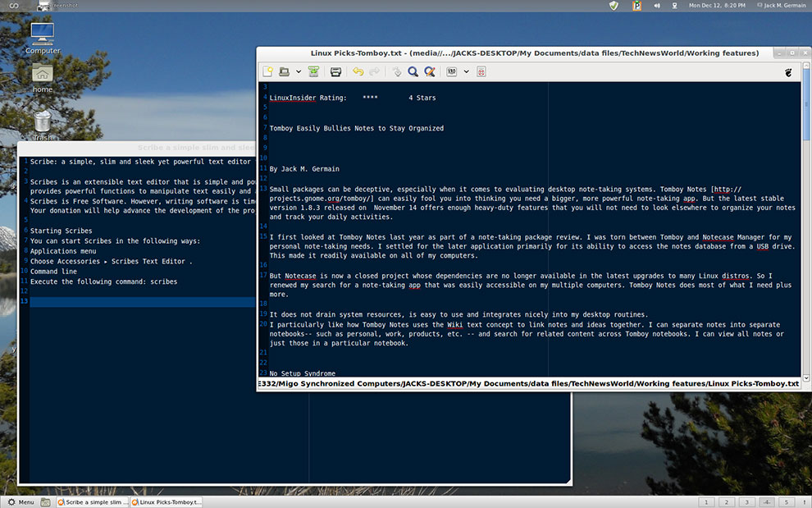Switch to workspace 5
This screenshot has width=812, height=508.
tap(787, 501)
